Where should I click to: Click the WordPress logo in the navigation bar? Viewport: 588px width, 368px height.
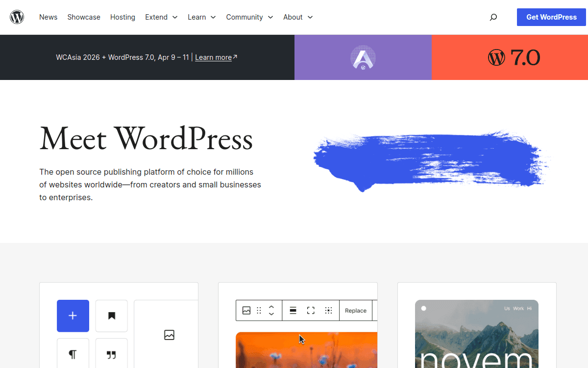17,17
